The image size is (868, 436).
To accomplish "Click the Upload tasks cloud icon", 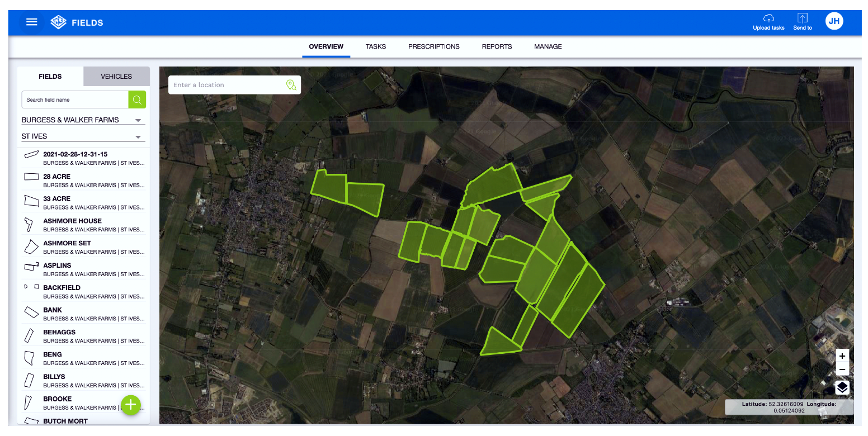I will click(768, 18).
